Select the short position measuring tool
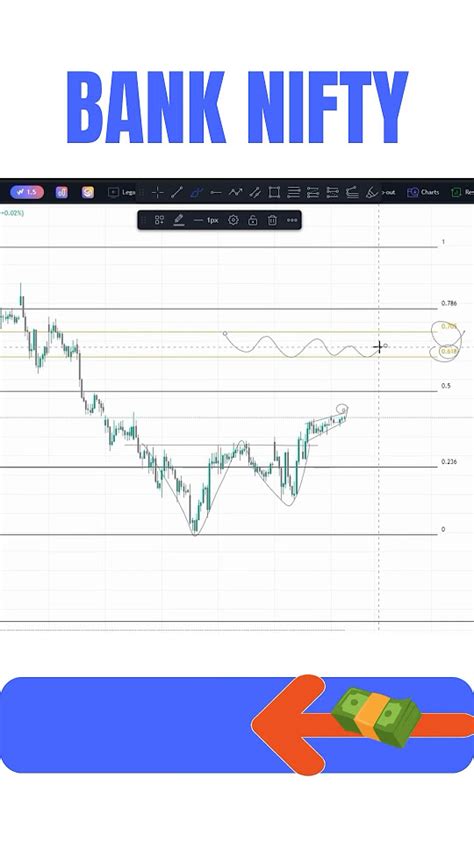 coord(332,192)
